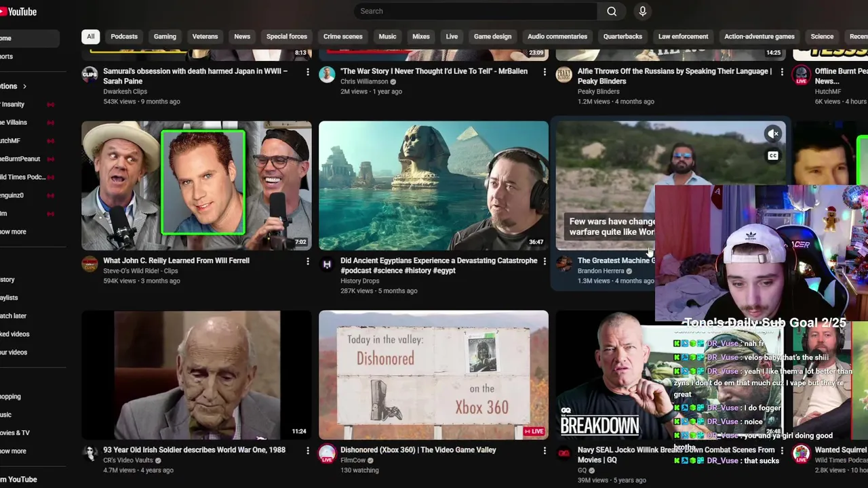Open menu for MrBallen War Story video

coord(545,72)
